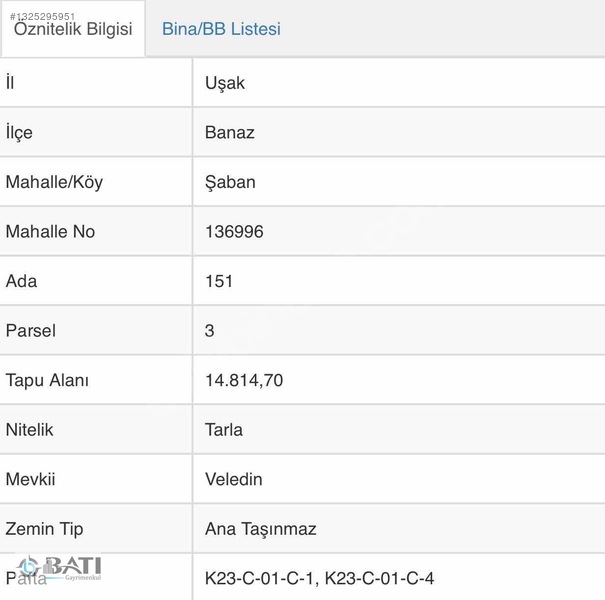The width and height of the screenshot is (605, 600).
Task: Select the Mevkii value Veledin
Action: (x=233, y=479)
